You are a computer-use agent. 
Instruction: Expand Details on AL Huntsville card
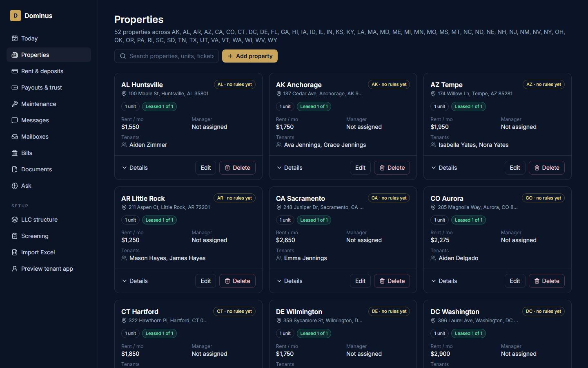135,168
